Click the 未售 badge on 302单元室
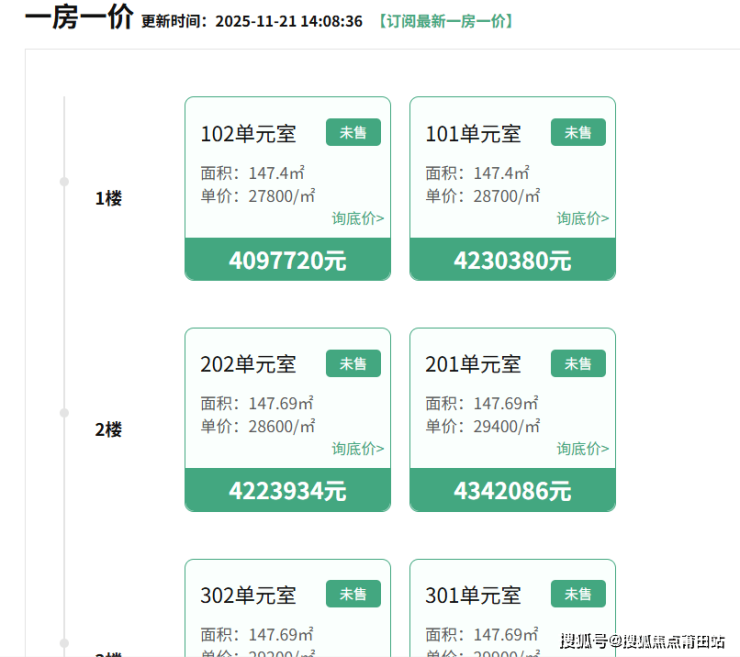Image resolution: width=740 pixels, height=657 pixels. (x=353, y=594)
